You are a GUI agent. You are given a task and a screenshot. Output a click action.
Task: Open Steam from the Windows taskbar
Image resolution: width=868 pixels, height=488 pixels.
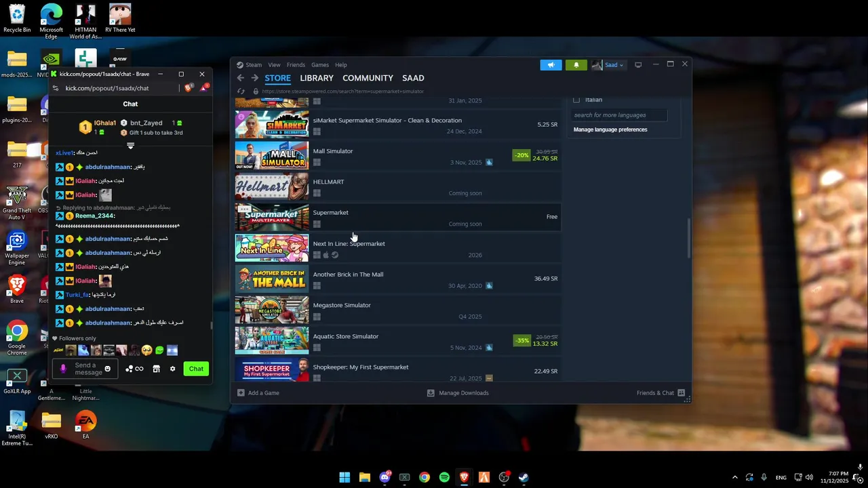(x=524, y=477)
